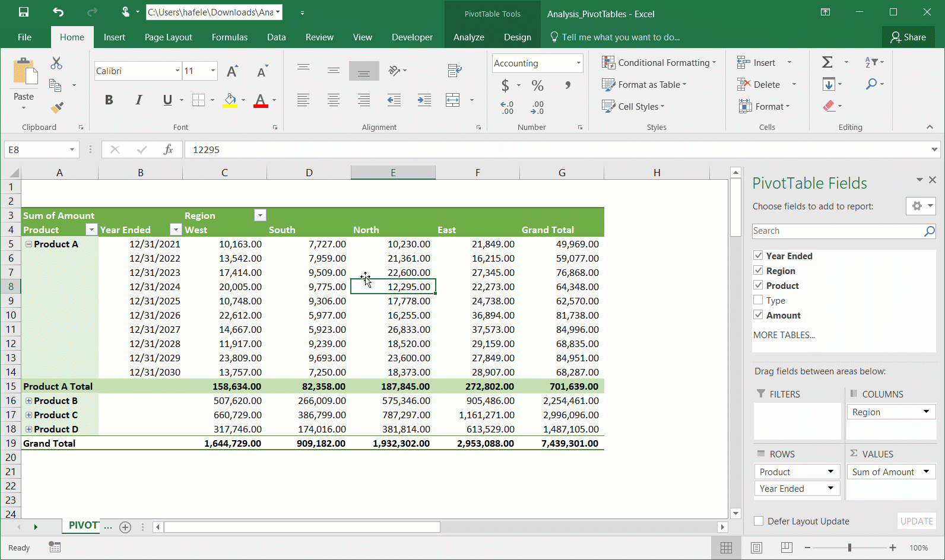Open the Product row filter dropdown
Viewport: 945px width, 560px height.
(91, 230)
